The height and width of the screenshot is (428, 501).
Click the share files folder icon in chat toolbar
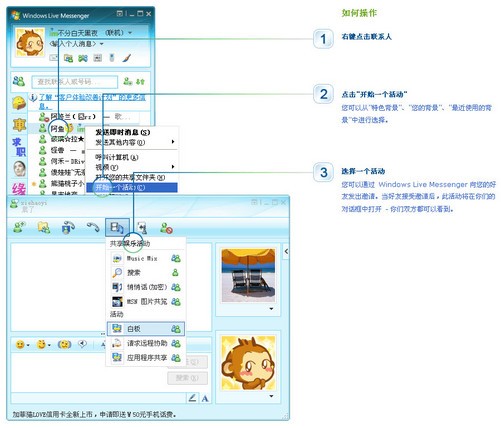click(x=44, y=228)
